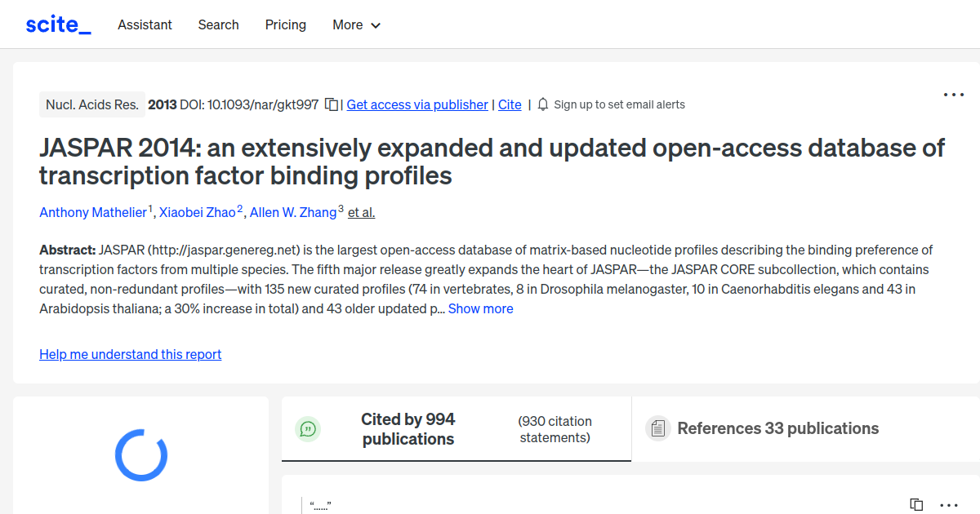The image size is (980, 514).
Task: Open the Assistant menu item
Action: pyautogui.click(x=145, y=25)
